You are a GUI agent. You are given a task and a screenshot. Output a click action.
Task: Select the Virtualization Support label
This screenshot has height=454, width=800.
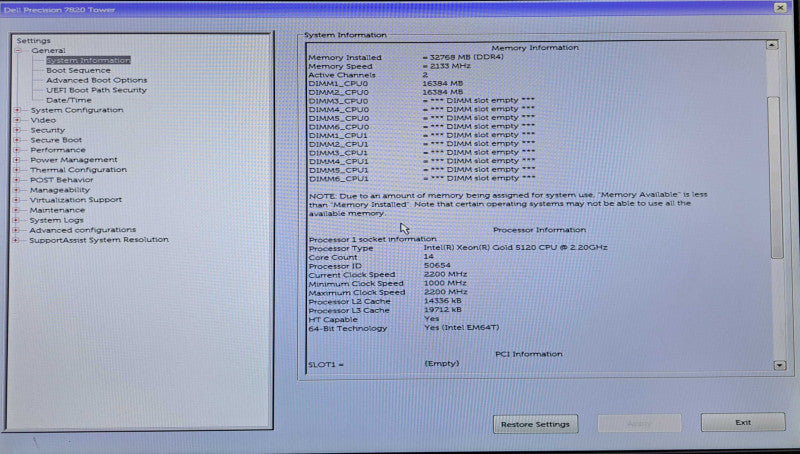(x=76, y=200)
